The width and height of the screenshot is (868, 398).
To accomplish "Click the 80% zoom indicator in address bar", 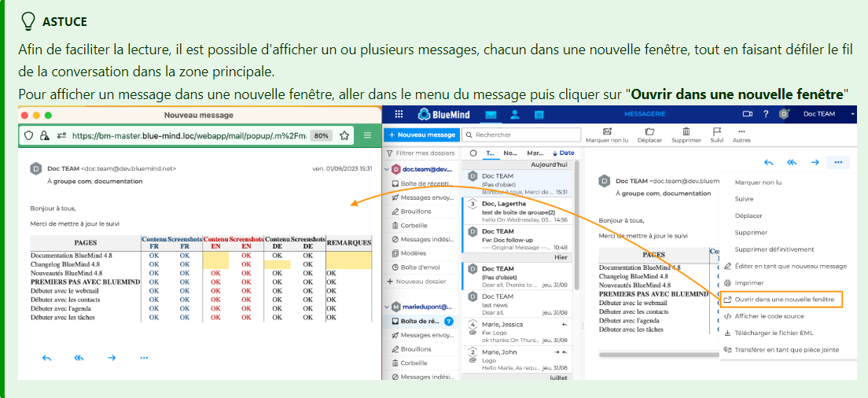I will [322, 135].
